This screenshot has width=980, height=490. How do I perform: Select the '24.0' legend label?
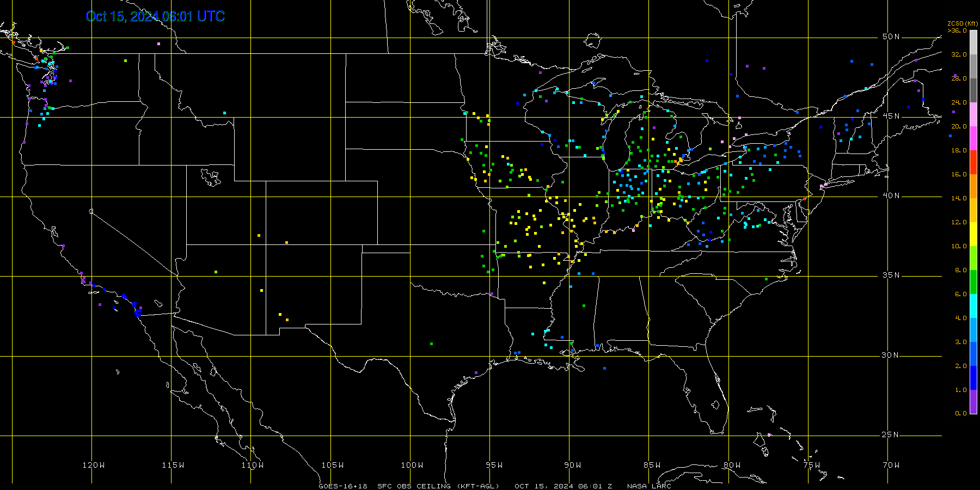coord(959,102)
